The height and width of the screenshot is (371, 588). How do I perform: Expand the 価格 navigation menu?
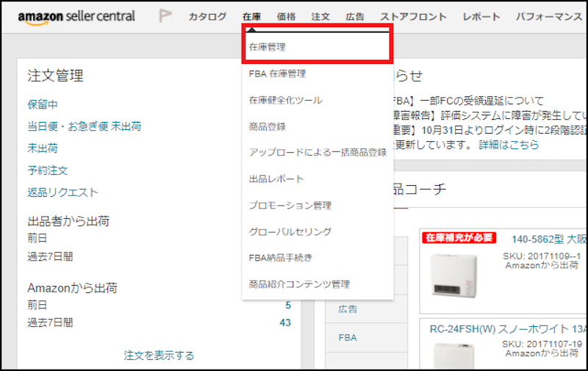pyautogui.click(x=286, y=17)
